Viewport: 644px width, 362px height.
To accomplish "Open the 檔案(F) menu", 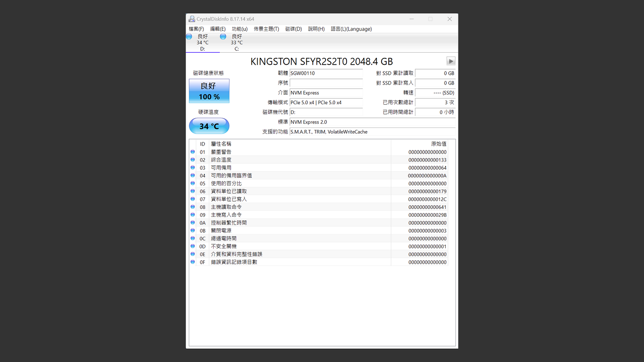I will coord(196,29).
